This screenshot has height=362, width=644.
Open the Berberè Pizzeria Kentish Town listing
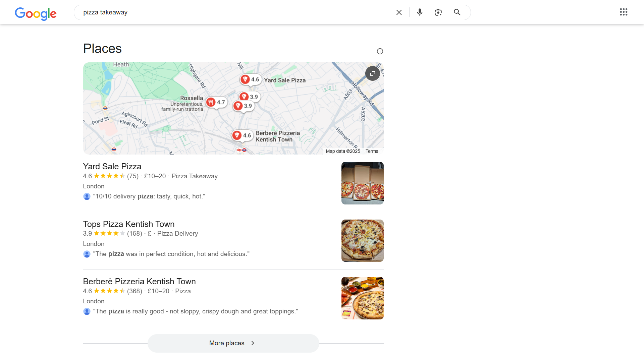[139, 282]
